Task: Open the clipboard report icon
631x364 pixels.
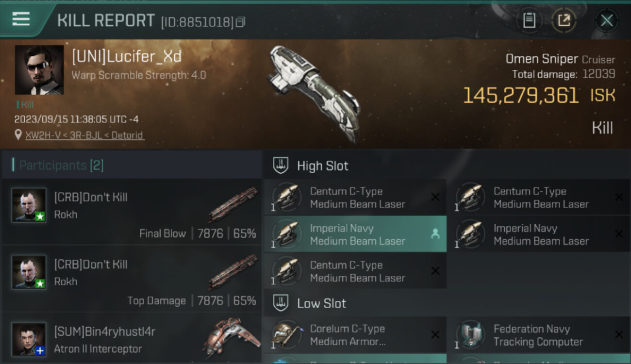Action: tap(529, 20)
